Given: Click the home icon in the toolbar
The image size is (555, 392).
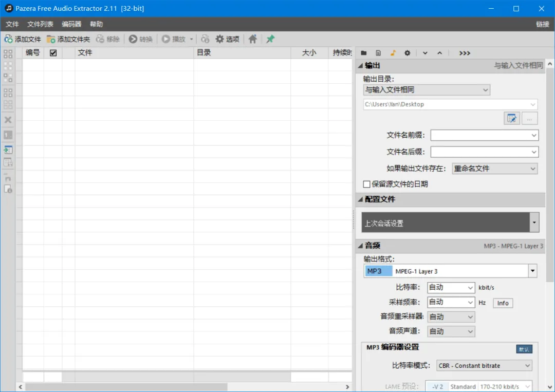Looking at the screenshot, I should (253, 39).
